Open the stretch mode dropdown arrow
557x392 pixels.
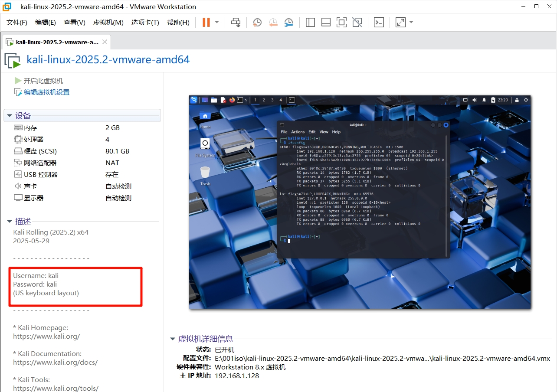pyautogui.click(x=411, y=22)
